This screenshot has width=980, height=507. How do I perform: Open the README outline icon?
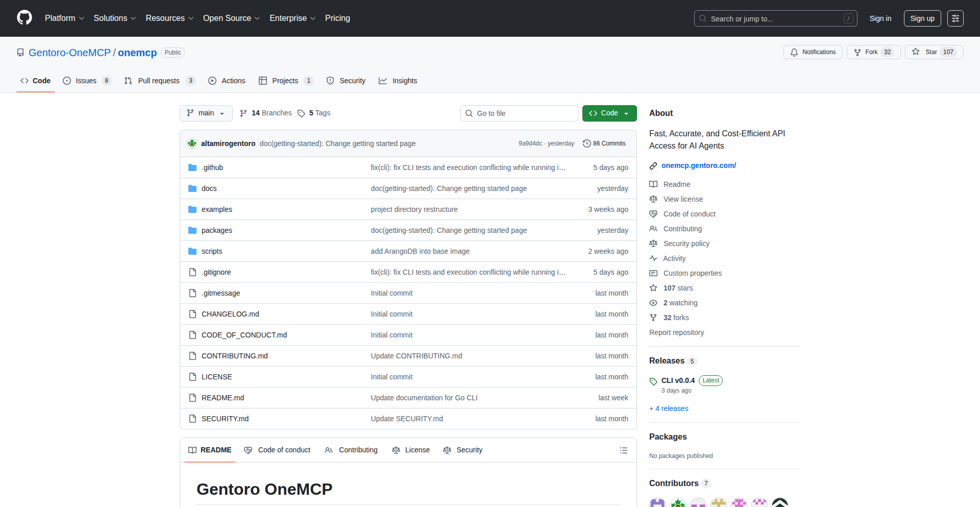click(624, 450)
